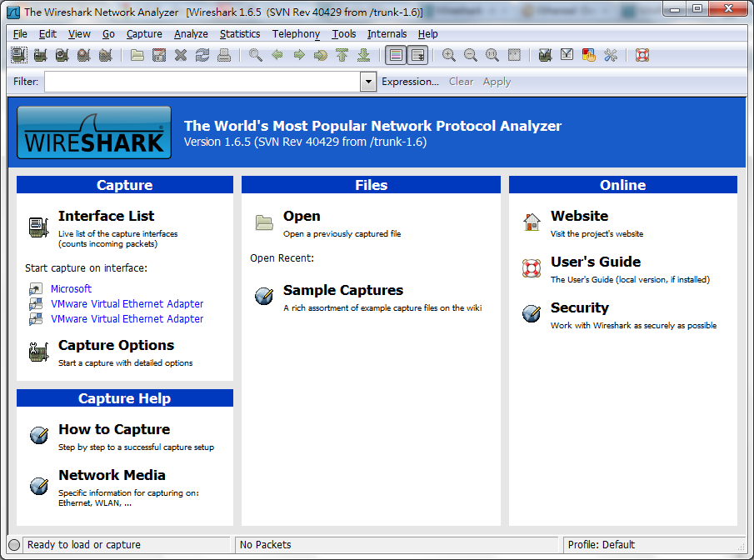Open the Security link
754x560 pixels.
[x=579, y=307]
